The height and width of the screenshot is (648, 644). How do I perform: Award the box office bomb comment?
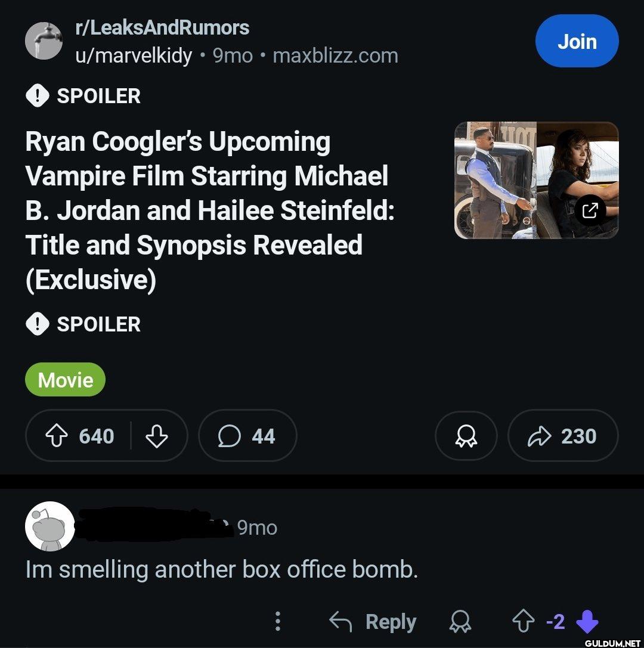click(460, 622)
